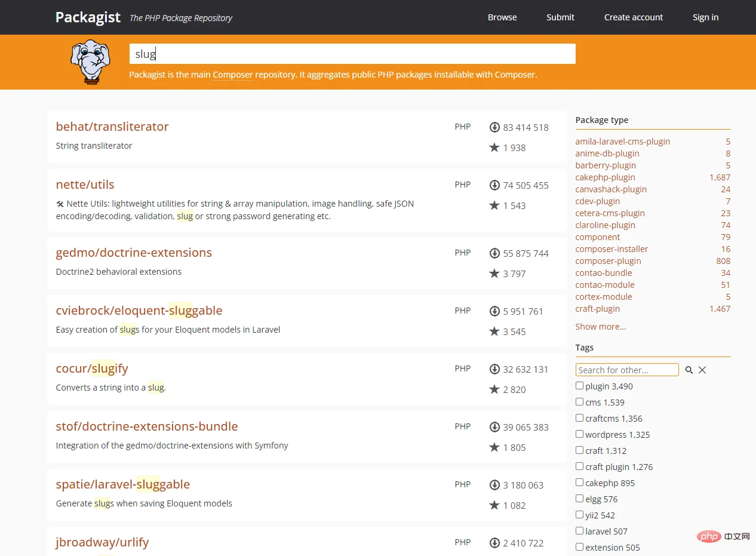The height and width of the screenshot is (556, 756).
Task: Enable the craftcms tag checkbox
Action: [579, 418]
